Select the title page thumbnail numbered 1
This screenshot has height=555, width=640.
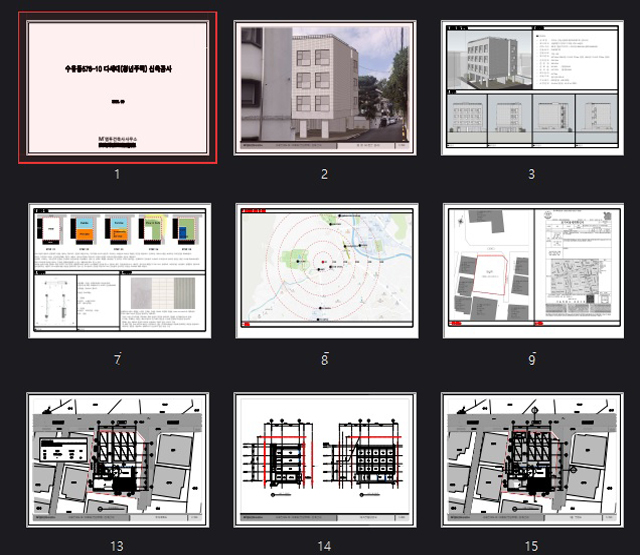[117, 87]
